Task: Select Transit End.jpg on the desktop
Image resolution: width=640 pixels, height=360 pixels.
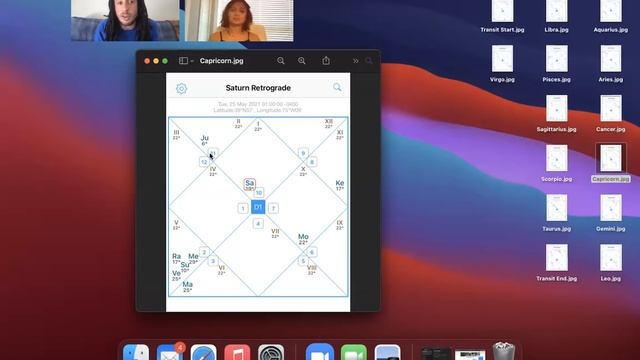Action: 556,263
